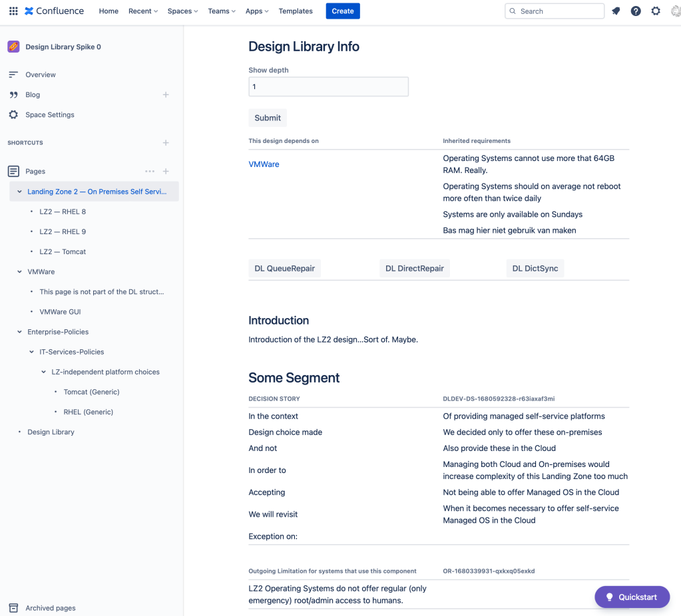Image resolution: width=681 pixels, height=616 pixels.
Task: Click the blue Create button
Action: coord(343,11)
